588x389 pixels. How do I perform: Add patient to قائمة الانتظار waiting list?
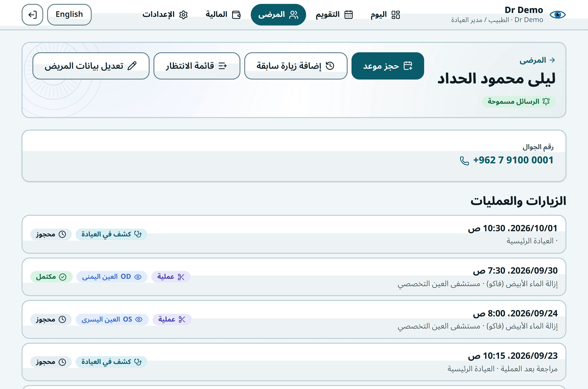click(197, 66)
